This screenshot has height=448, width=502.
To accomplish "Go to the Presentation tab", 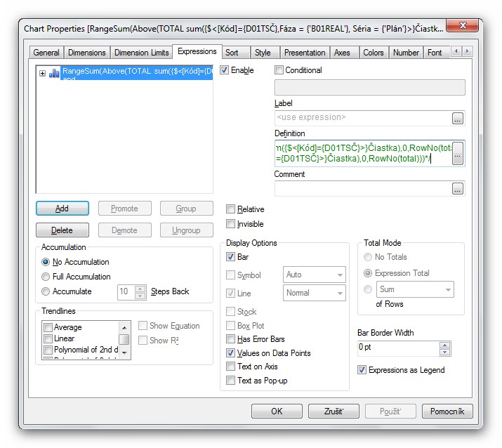I will 305,53.
